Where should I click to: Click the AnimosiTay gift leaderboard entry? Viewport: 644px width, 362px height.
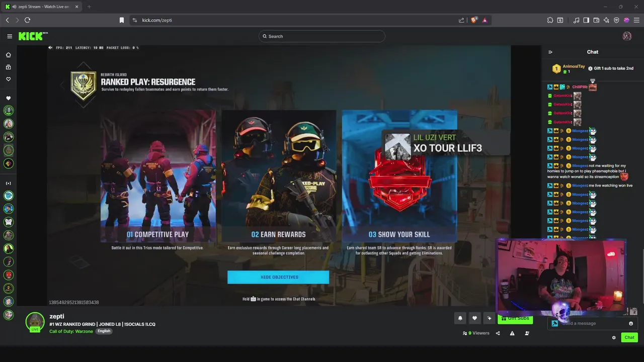click(x=569, y=69)
